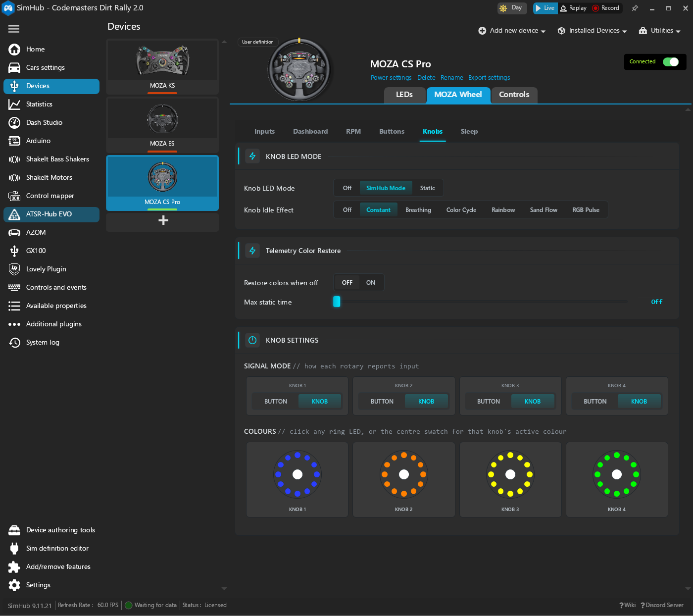Turn ON restore colors when off

point(371,283)
